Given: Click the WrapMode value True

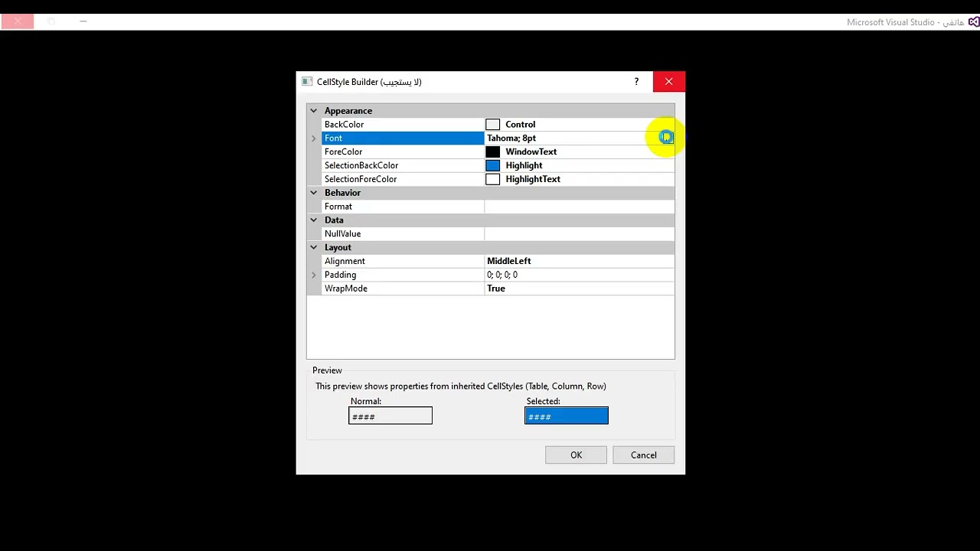Looking at the screenshot, I should click(496, 289).
